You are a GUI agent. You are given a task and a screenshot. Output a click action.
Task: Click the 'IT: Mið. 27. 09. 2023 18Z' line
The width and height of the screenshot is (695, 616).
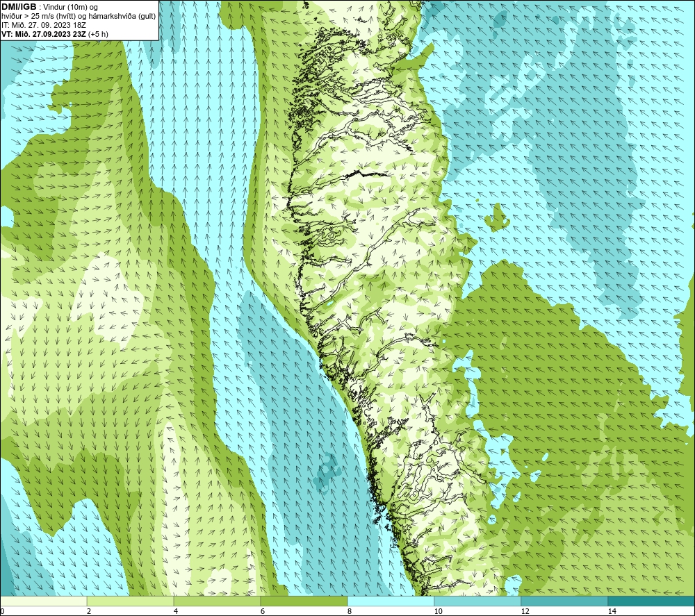click(44, 25)
